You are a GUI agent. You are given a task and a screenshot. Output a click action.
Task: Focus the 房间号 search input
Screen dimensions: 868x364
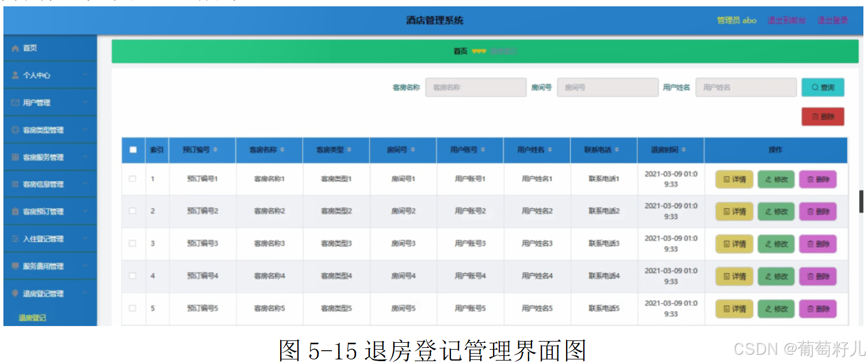(x=607, y=87)
